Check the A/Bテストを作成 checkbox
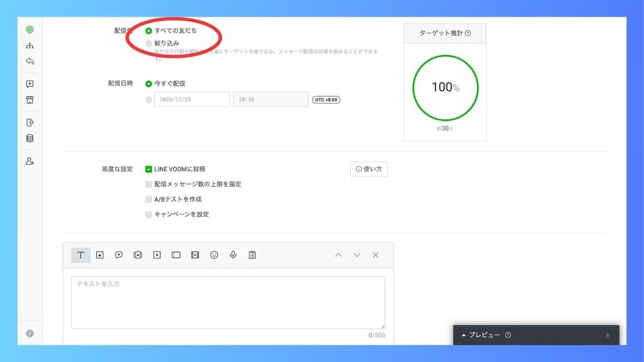Image resolution: width=644 pixels, height=362 pixels. point(148,199)
